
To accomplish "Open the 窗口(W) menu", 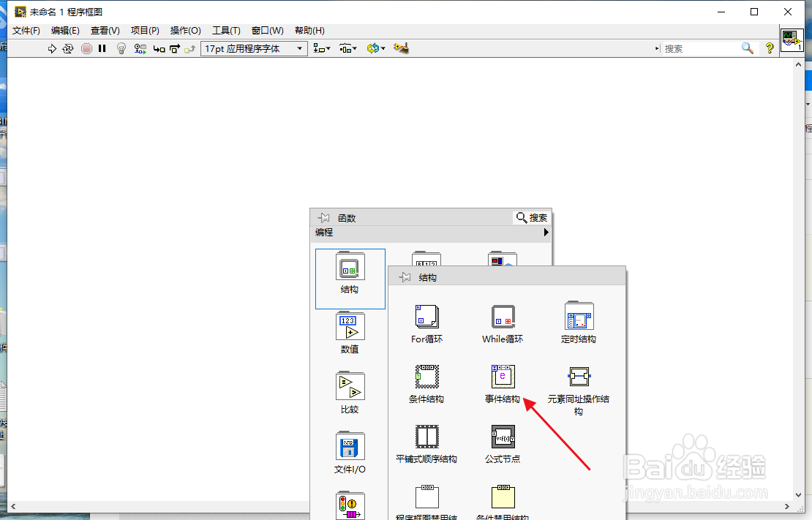I will pyautogui.click(x=267, y=31).
